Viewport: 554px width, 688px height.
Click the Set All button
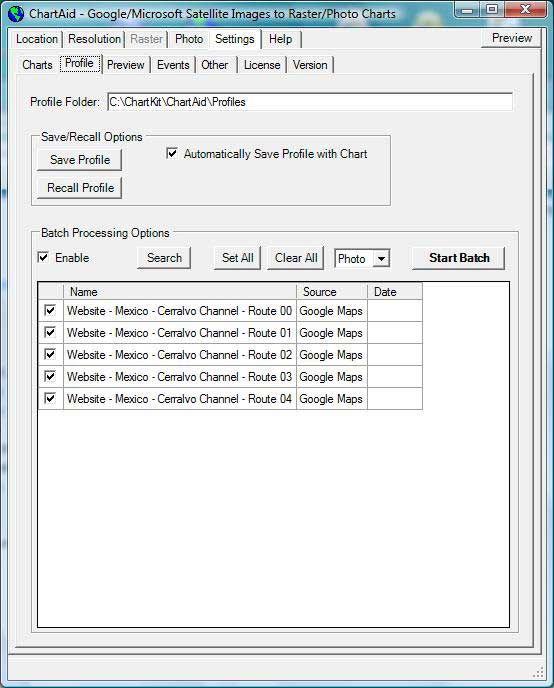point(237,258)
